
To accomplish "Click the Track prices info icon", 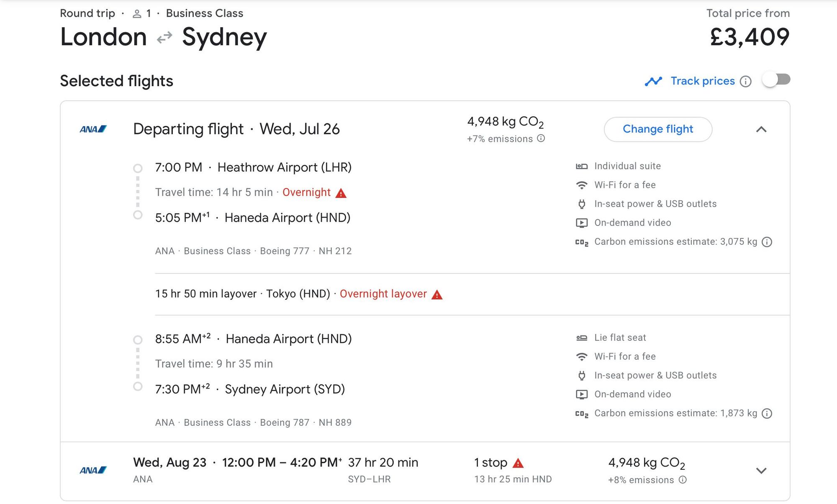I will click(x=746, y=81).
